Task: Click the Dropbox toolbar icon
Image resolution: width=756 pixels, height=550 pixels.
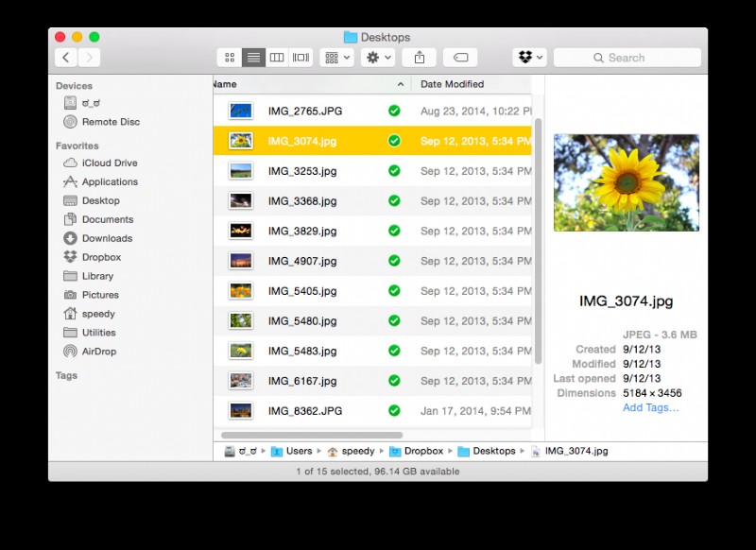Action: [524, 57]
